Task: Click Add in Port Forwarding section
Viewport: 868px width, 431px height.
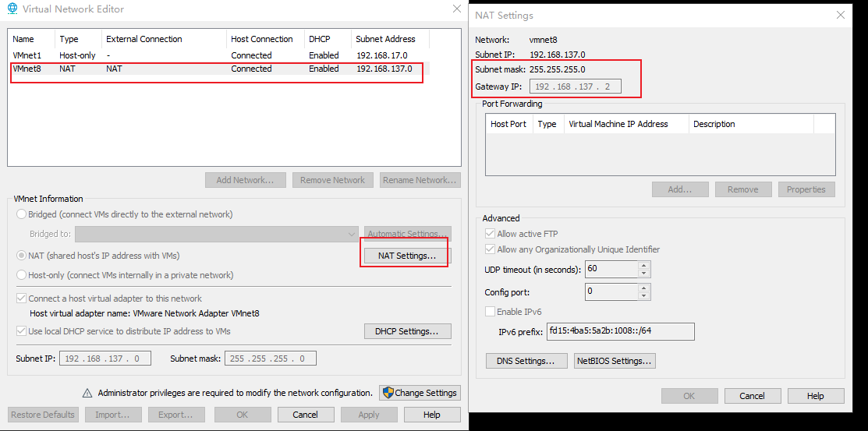Action: tap(680, 189)
